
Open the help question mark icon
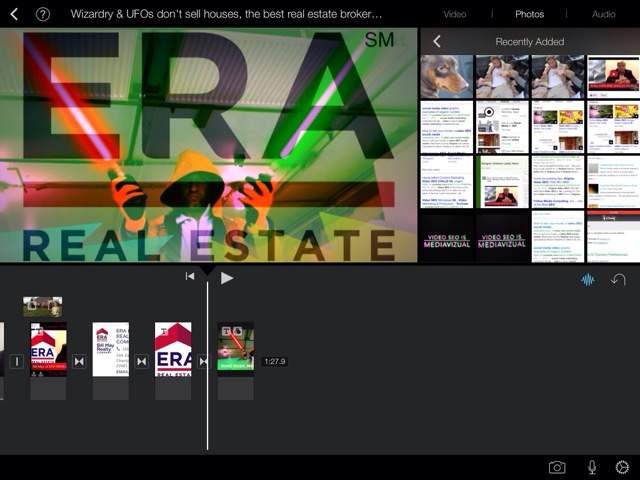coord(43,14)
